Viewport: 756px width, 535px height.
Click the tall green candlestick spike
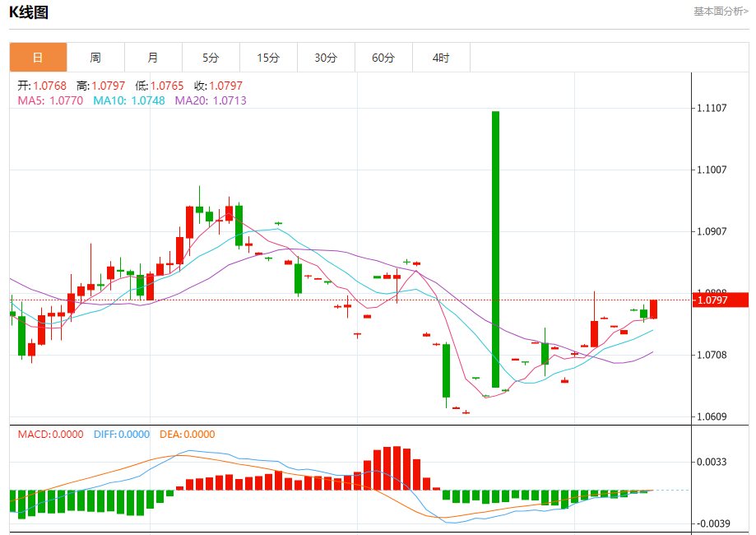496,249
